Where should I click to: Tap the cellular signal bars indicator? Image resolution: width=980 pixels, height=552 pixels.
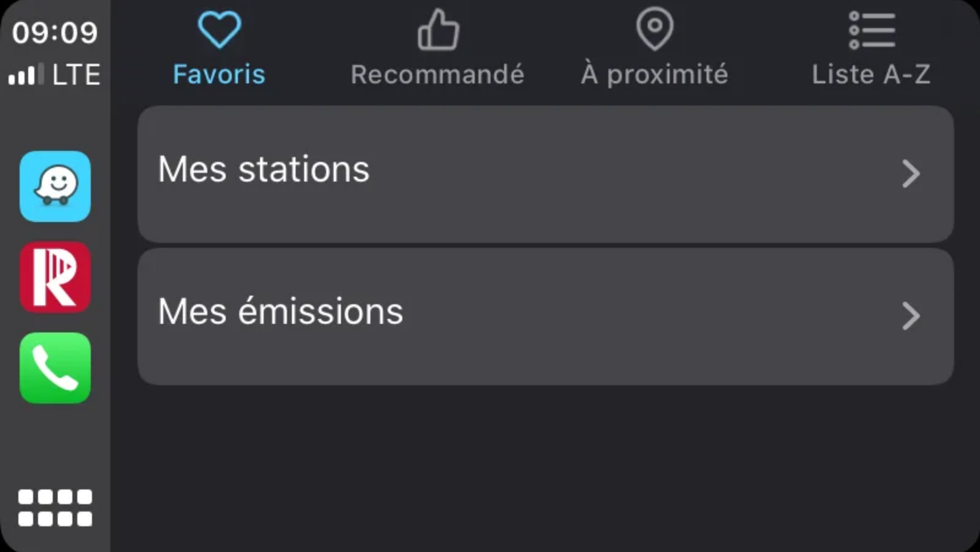point(26,74)
